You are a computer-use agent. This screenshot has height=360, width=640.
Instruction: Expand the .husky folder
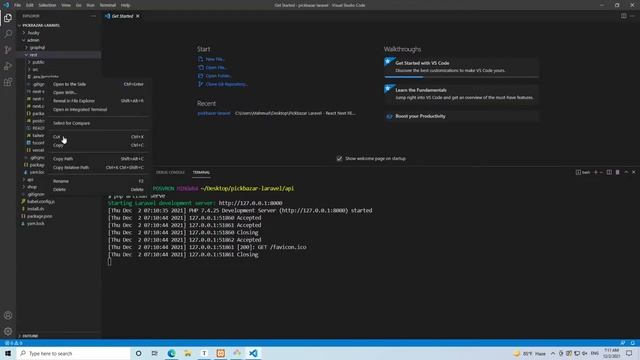click(33, 33)
